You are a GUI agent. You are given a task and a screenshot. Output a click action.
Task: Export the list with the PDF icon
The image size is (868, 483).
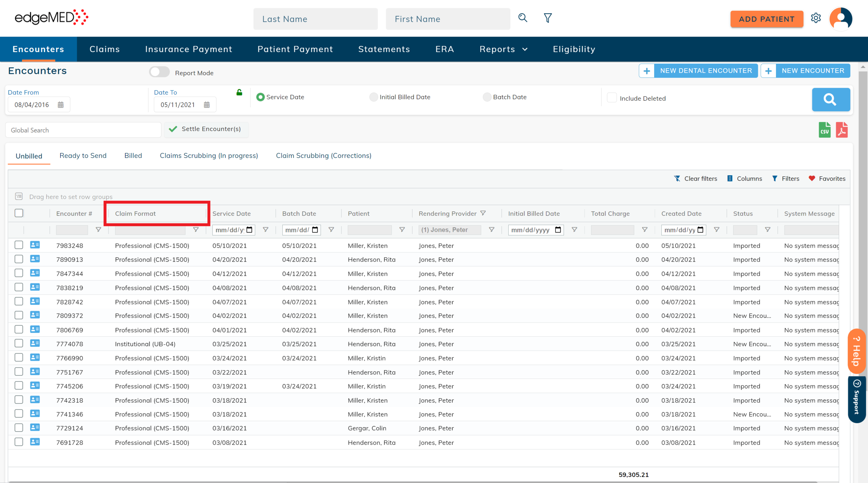point(842,130)
